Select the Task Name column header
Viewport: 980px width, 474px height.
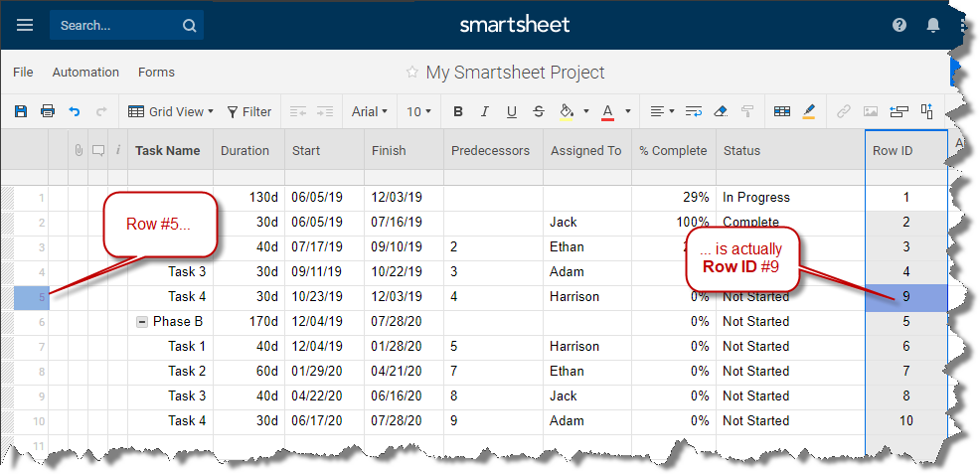pyautogui.click(x=171, y=150)
